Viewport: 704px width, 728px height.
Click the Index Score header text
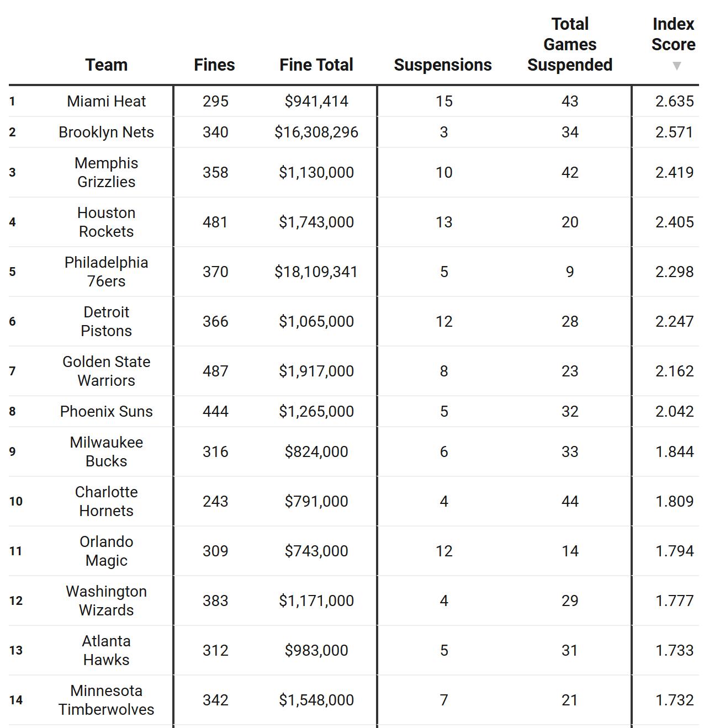673,34
